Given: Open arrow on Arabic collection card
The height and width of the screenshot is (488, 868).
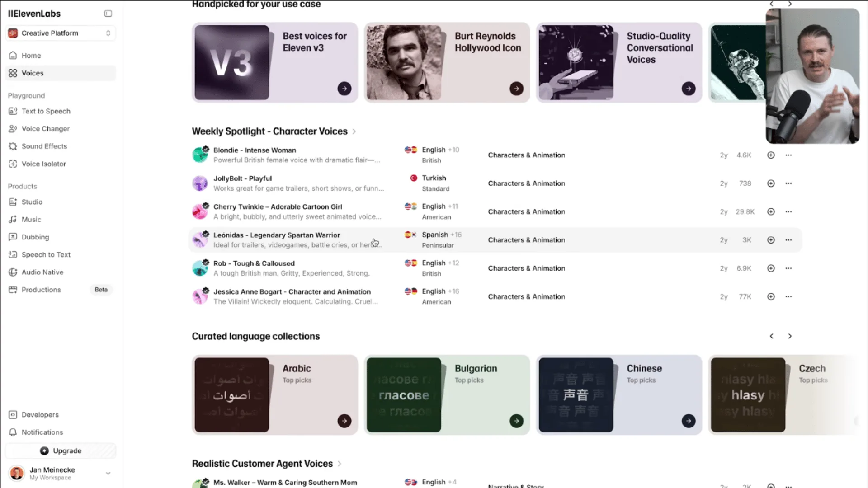Looking at the screenshot, I should [344, 421].
